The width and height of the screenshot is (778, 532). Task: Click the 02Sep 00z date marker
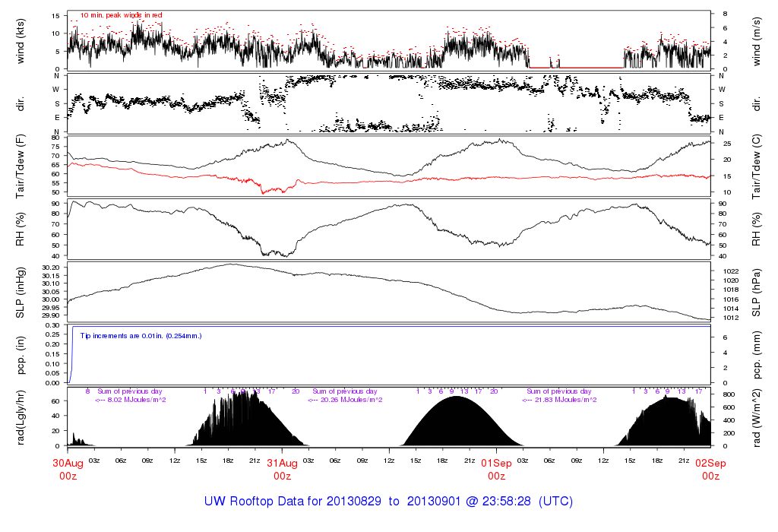coord(710,469)
